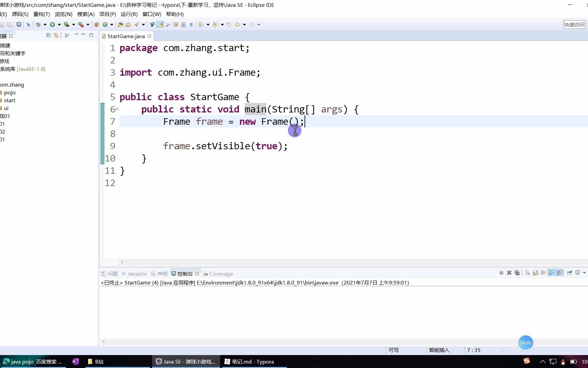Click the Debug bug icon in toolbar
This screenshot has width=588, height=368.
point(38,25)
